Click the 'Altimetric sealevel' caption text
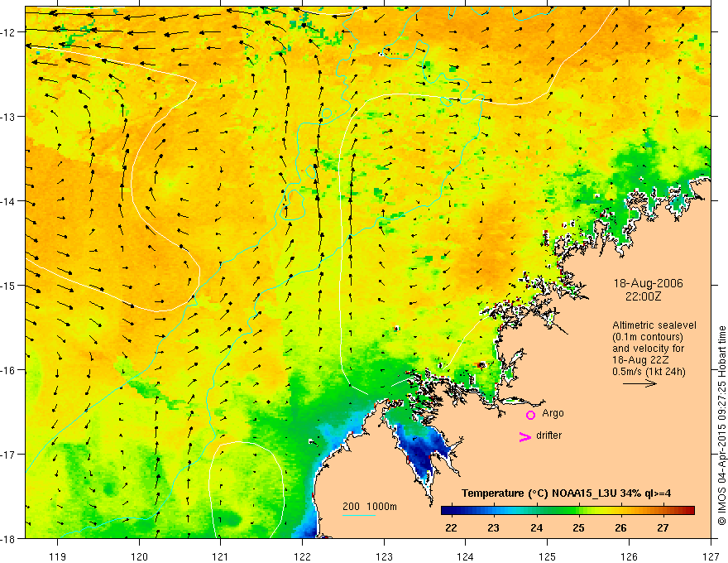Image resolution: width=728 pixels, height=563 pixels. coord(654,325)
